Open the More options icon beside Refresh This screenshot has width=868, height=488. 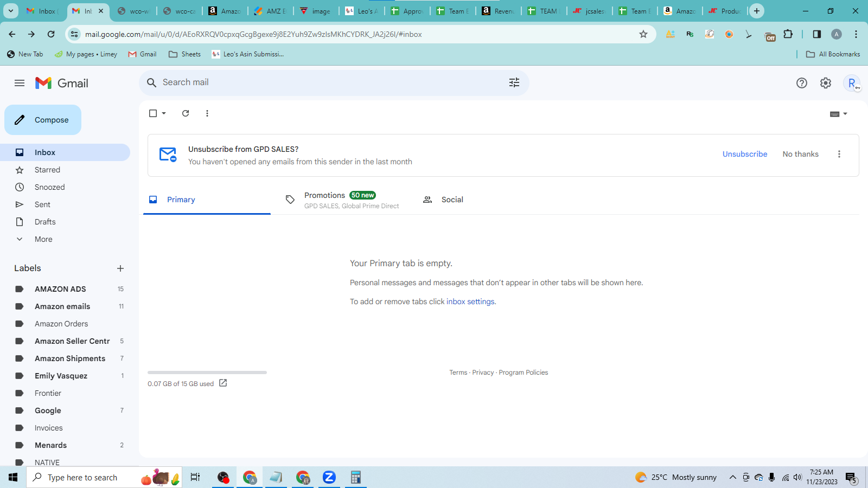tap(207, 113)
